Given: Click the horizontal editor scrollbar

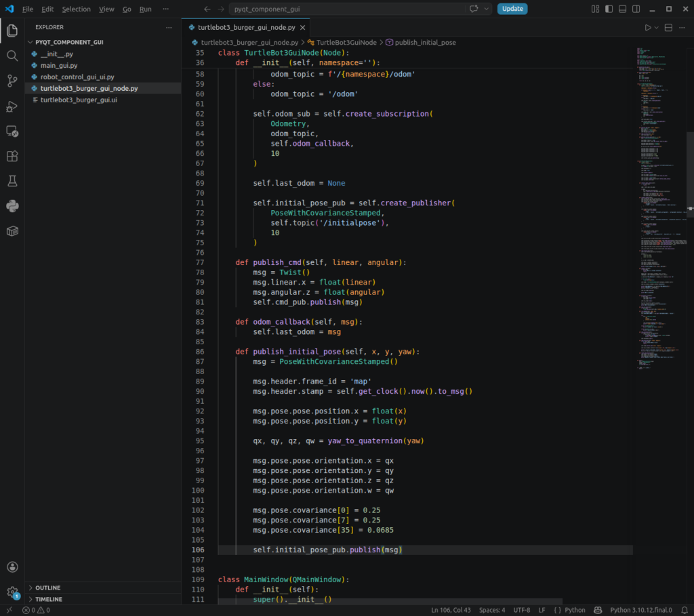Looking at the screenshot, I should pyautogui.click(x=390, y=602).
